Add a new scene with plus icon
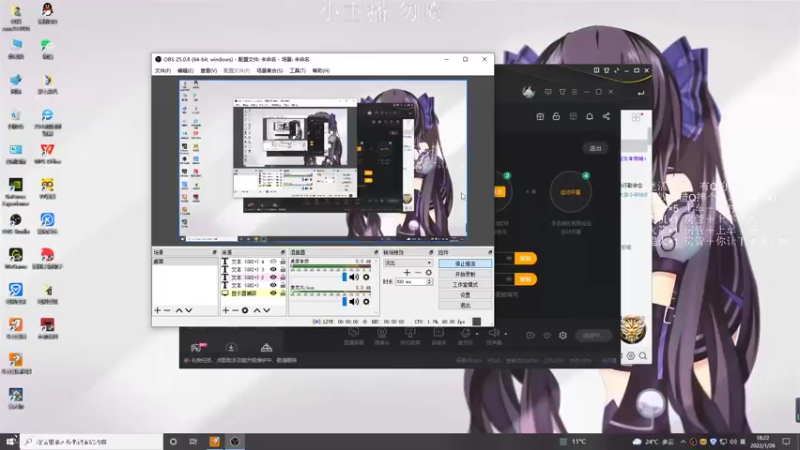The image size is (800, 450). (158, 310)
